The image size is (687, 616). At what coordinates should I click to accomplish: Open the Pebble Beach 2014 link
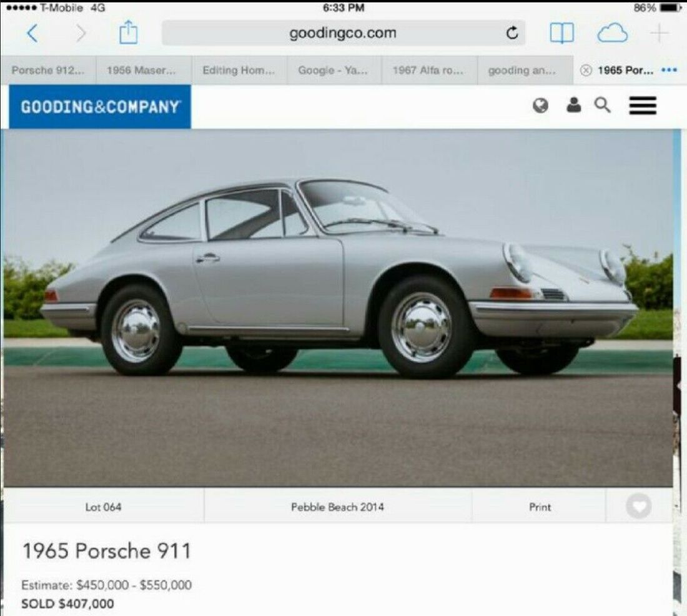[x=337, y=507]
